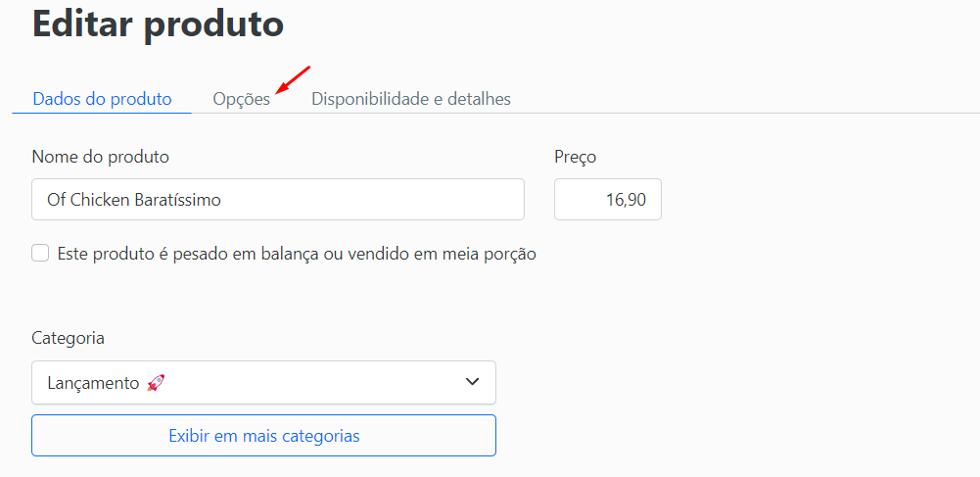Click the '16,90' price value
This screenshot has width=980, height=477.
pyautogui.click(x=626, y=200)
